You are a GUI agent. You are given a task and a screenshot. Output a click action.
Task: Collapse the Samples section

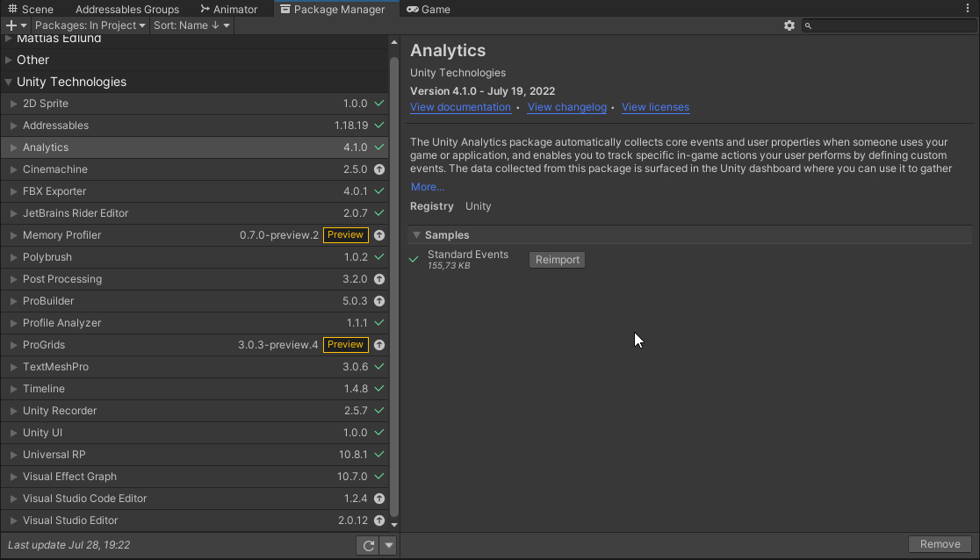pos(417,235)
